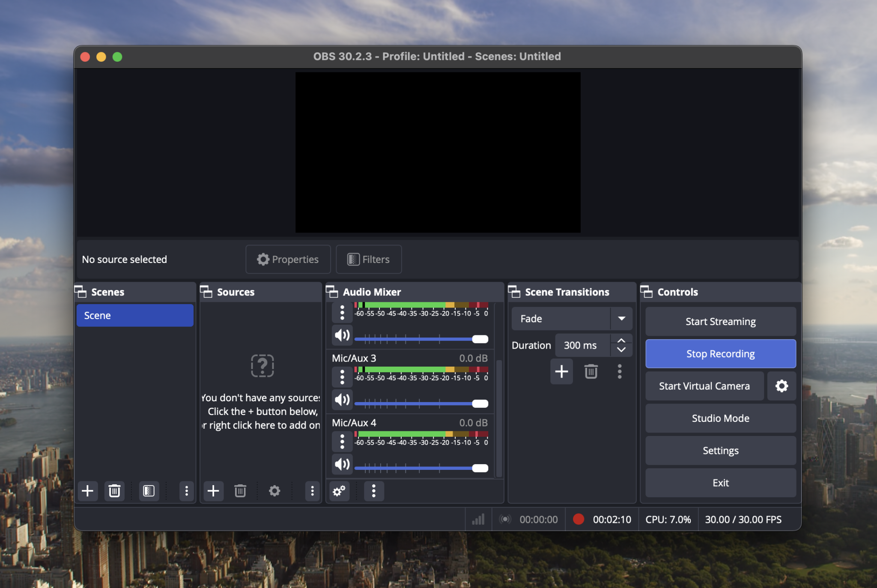Increase transition duration with the up arrow
Viewport: 877px width, 588px height.
[622, 340]
